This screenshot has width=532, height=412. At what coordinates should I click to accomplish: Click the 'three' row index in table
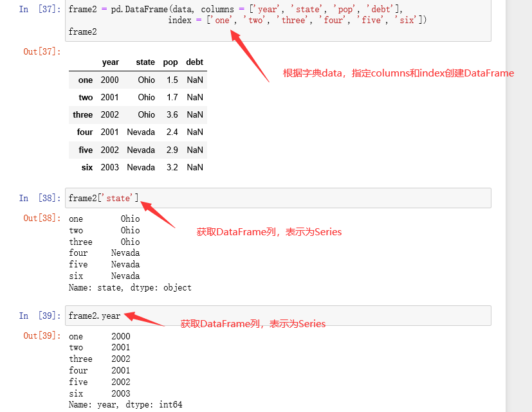(82, 114)
